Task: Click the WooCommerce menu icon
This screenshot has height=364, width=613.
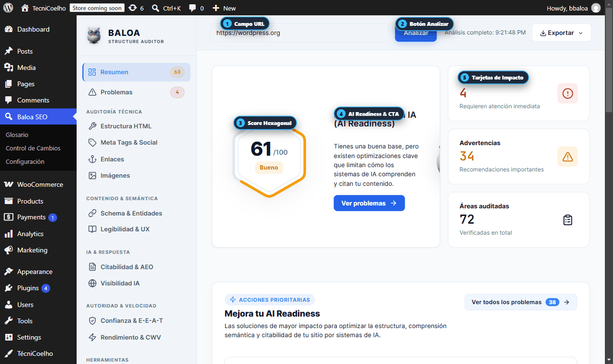Action: point(9,184)
